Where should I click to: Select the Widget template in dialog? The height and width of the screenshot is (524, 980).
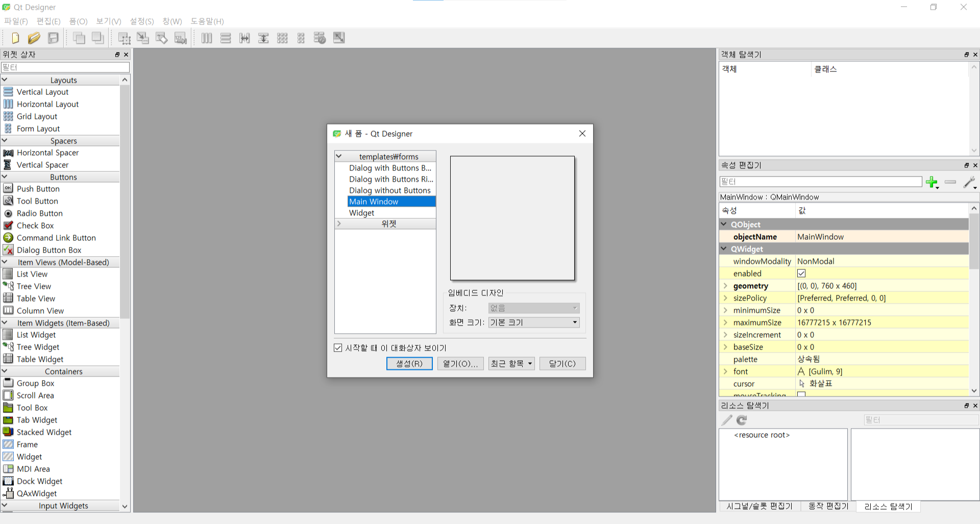[362, 213]
